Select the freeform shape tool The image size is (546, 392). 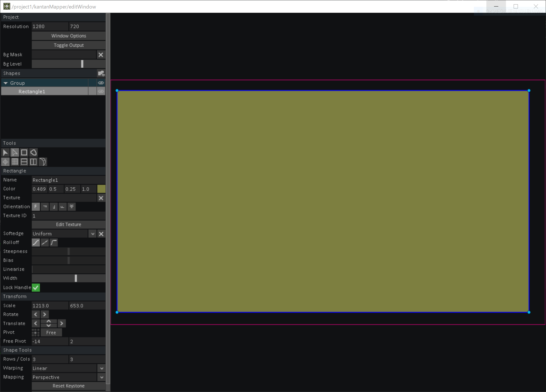(33, 152)
